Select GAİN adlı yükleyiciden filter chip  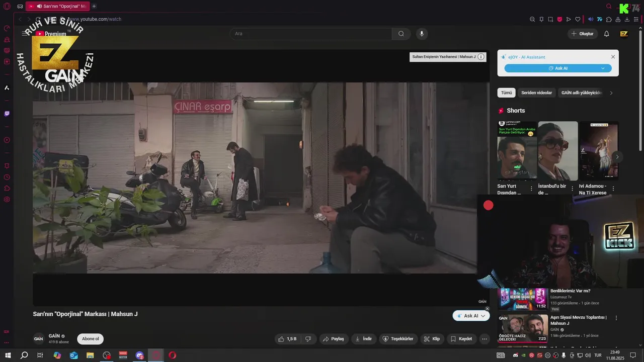[581, 93]
